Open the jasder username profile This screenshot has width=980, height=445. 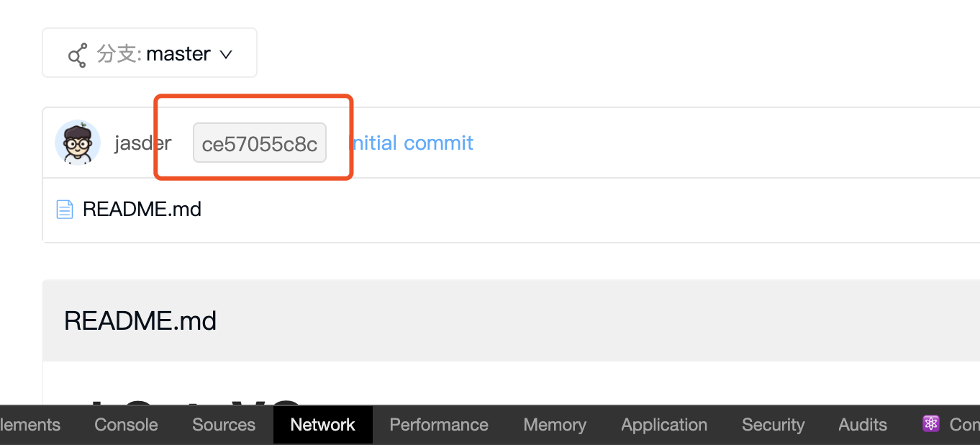pyautogui.click(x=142, y=143)
